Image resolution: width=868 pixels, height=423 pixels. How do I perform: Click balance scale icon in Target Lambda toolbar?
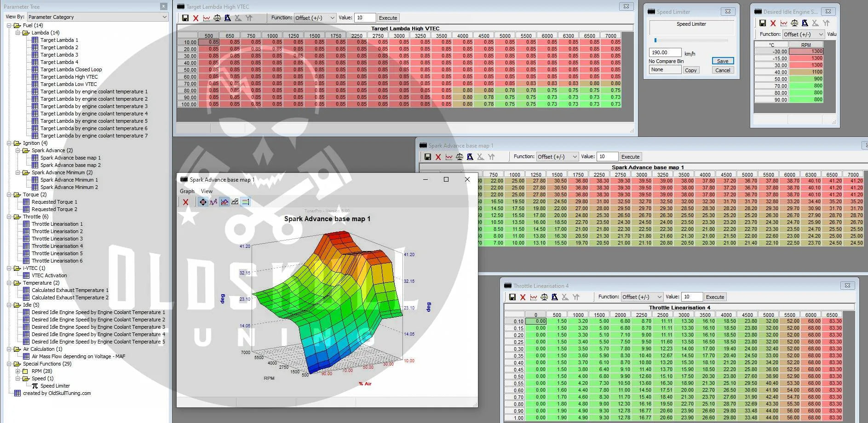pos(217,18)
